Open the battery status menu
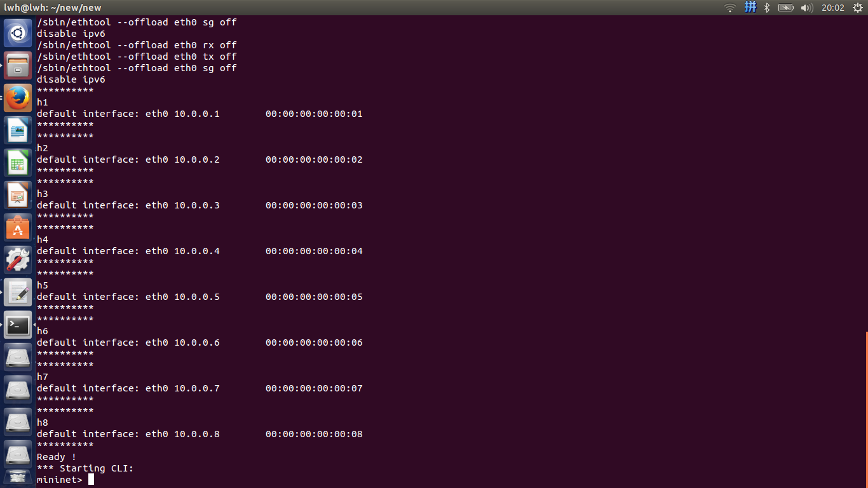 click(x=786, y=8)
